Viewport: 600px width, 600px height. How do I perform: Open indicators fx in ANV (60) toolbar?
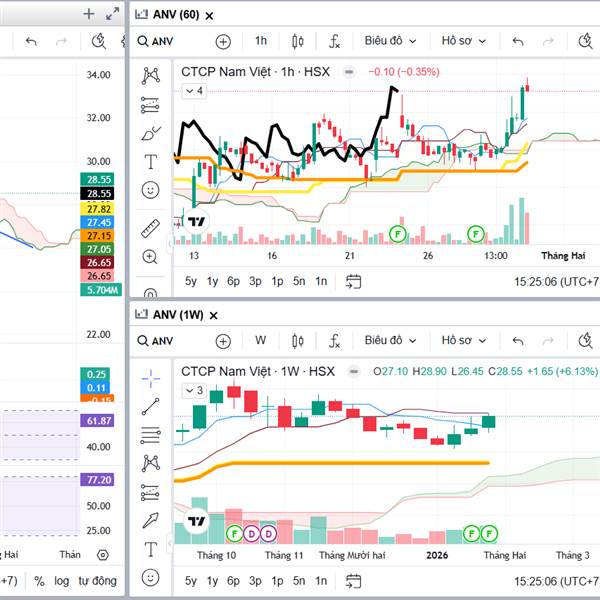pos(334,41)
